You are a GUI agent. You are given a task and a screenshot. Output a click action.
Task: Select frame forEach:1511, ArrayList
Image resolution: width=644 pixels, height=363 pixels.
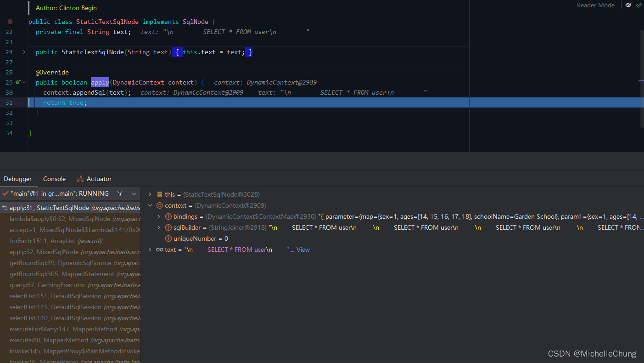pos(70,241)
